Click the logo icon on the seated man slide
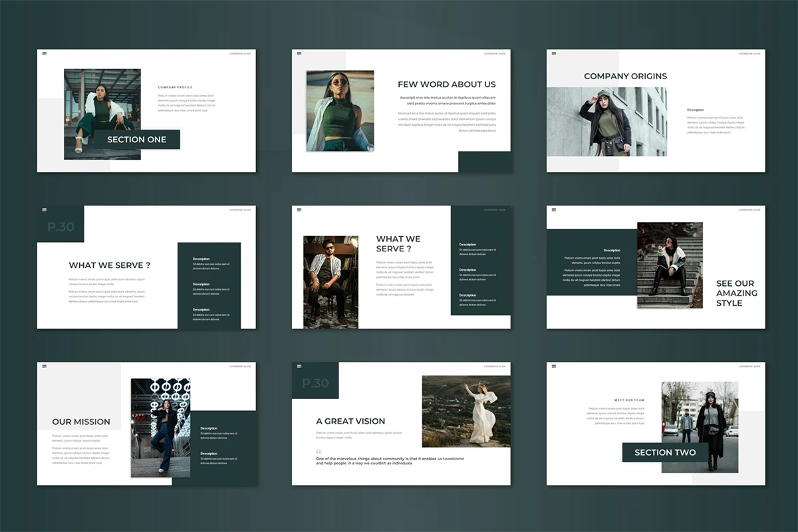Screen dimensions: 798x532 299,209
